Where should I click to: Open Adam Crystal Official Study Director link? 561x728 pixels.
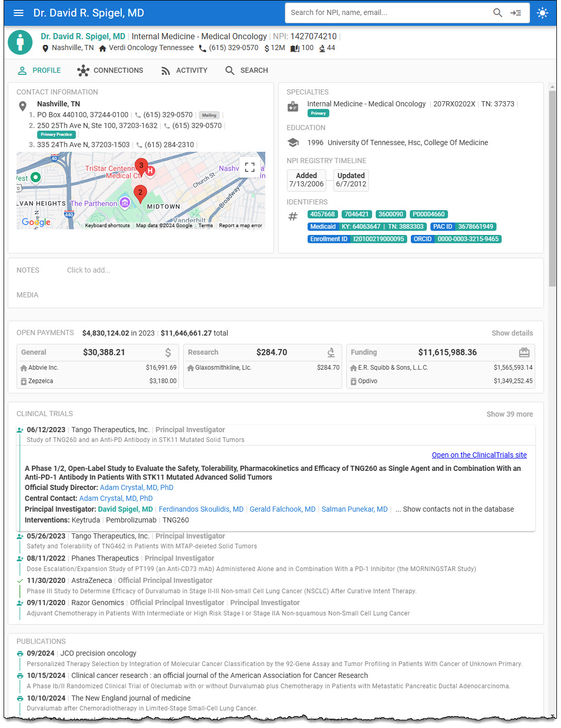coord(137,488)
